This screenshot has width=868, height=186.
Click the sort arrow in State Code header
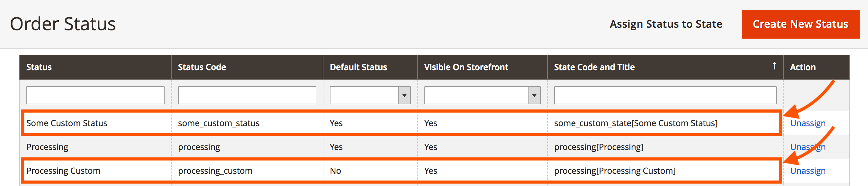(x=774, y=66)
